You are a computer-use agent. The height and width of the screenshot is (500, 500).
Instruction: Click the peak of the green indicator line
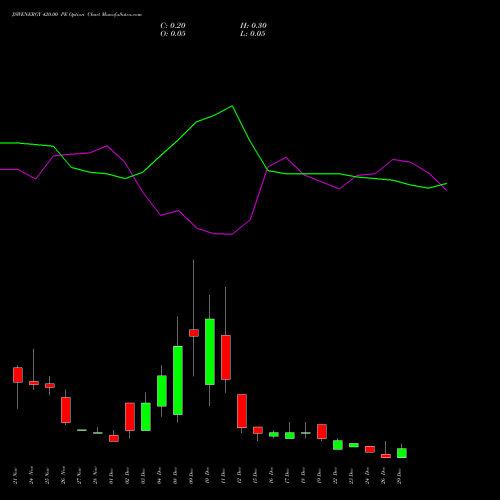pyautogui.click(x=232, y=106)
